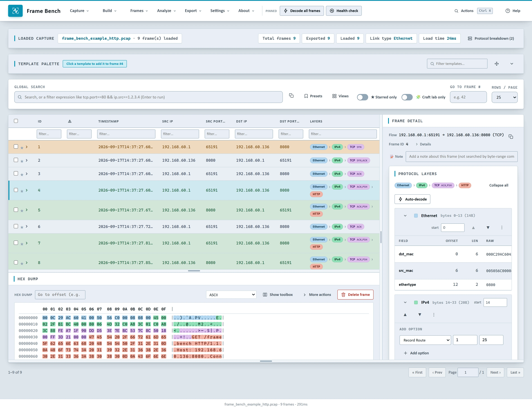The height and width of the screenshot is (410, 532).
Task: Open the Help icon link
Action: (513, 11)
